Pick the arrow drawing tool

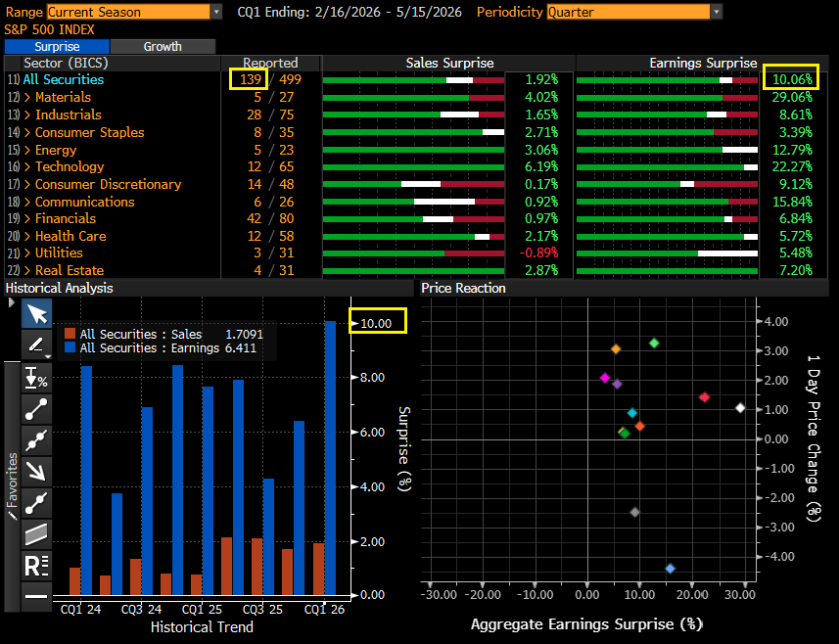[36, 471]
